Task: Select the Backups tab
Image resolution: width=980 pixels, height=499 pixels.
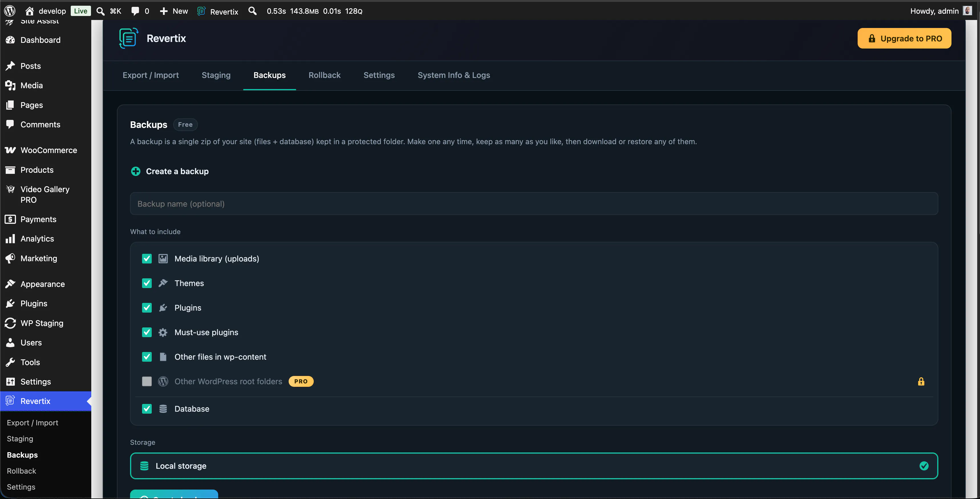Action: 269,75
